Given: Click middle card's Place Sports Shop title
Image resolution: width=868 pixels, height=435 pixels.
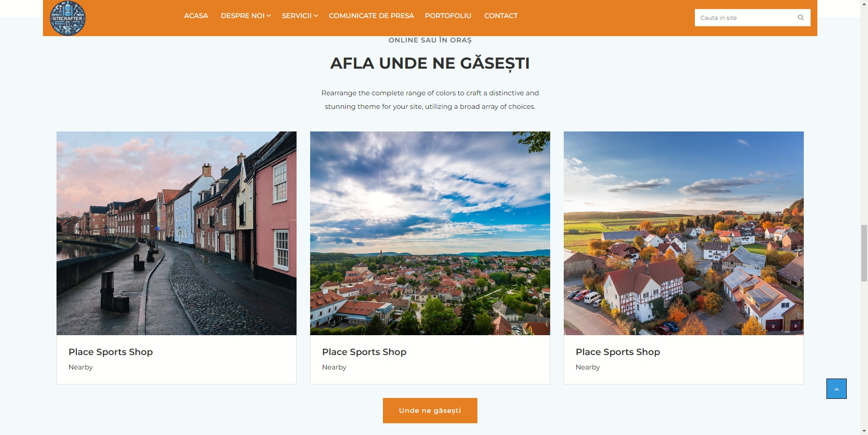Looking at the screenshot, I should click(364, 352).
